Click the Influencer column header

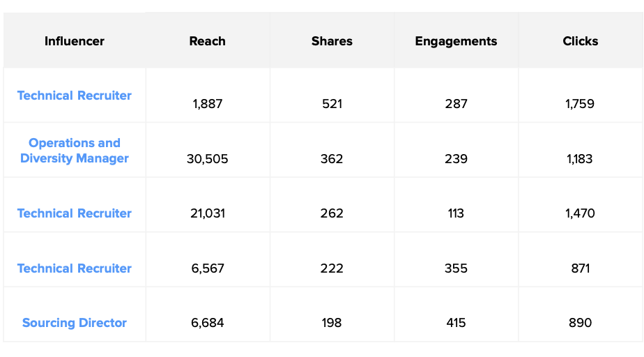(75, 41)
